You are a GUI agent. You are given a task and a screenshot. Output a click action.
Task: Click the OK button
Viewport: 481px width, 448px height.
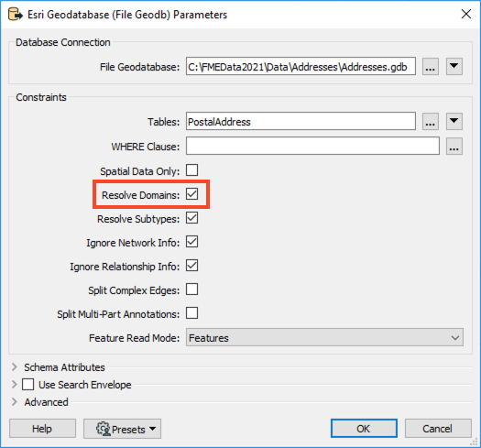(x=364, y=429)
